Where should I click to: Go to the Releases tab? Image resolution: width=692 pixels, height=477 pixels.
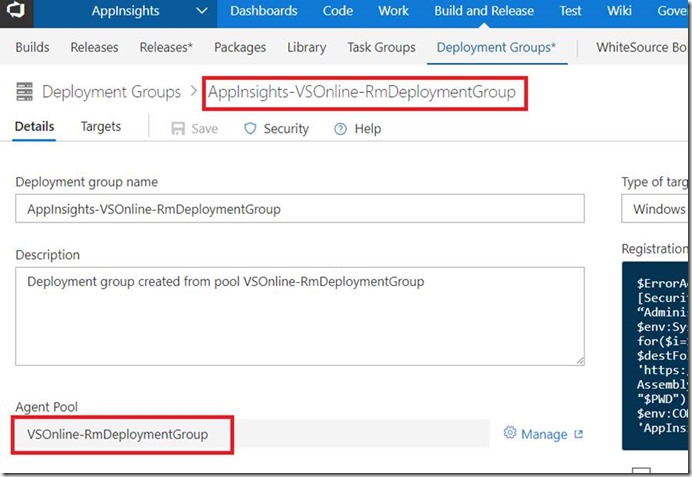coord(94,47)
